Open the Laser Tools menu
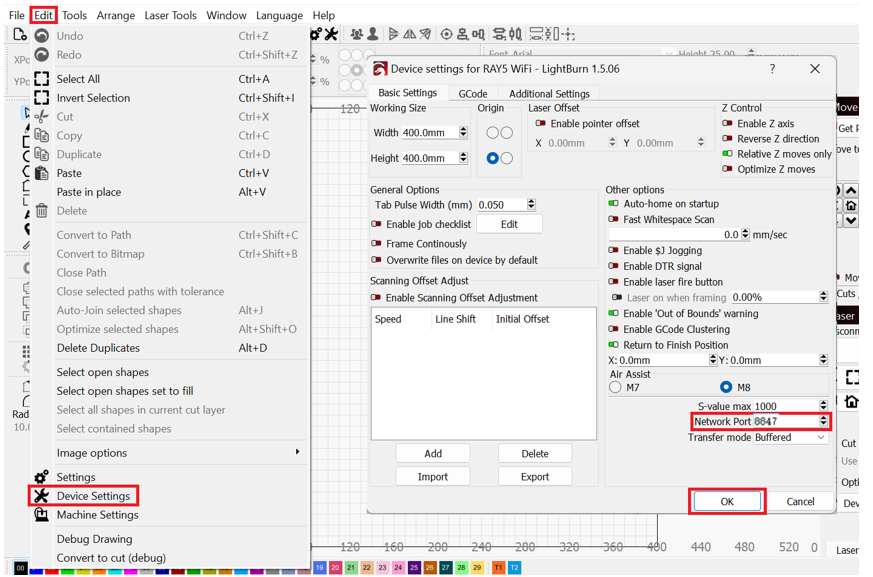This screenshot has height=577, width=873. 170,15
